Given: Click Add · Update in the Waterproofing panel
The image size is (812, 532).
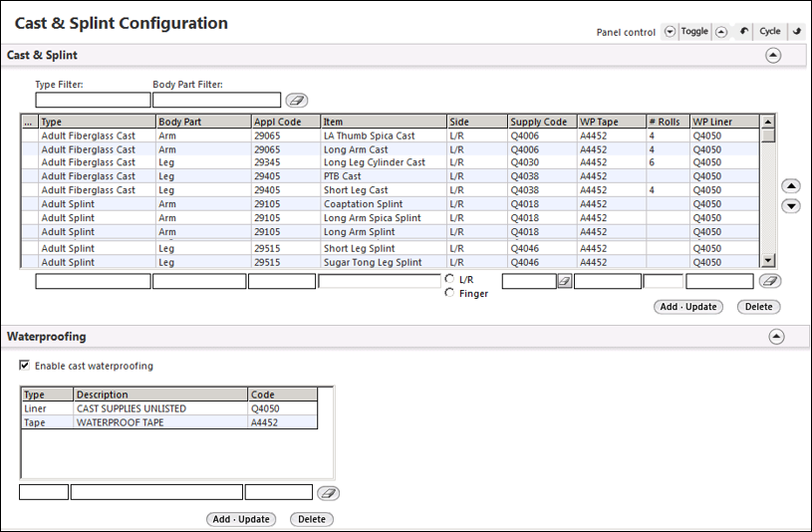Looking at the screenshot, I should 241,519.
